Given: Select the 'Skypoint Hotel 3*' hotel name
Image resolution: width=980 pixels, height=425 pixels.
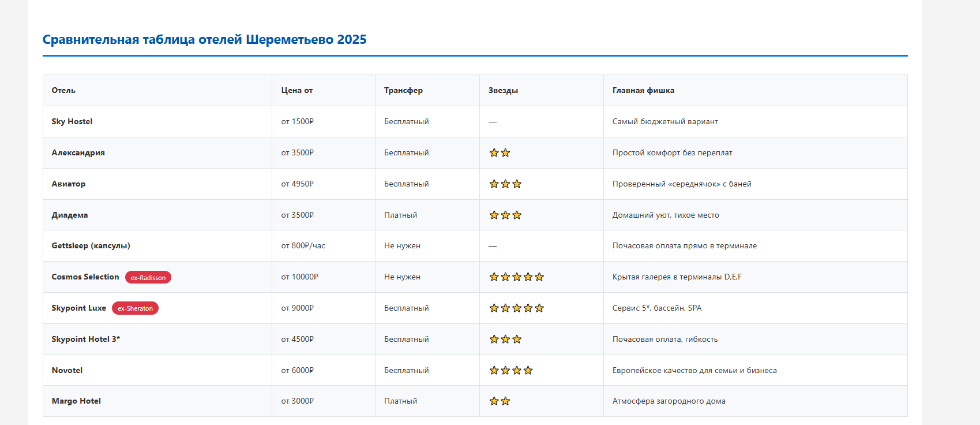Looking at the screenshot, I should click(x=86, y=339).
